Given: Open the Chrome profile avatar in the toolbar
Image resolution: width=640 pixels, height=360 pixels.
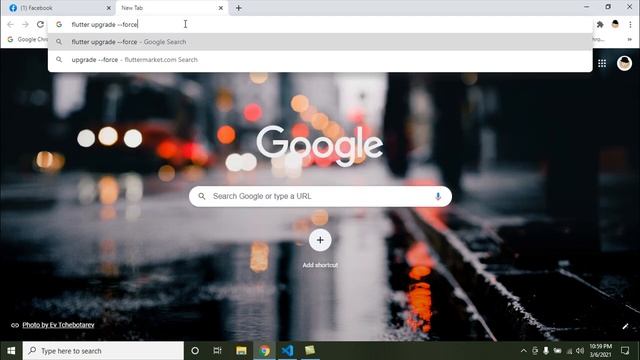Looking at the screenshot, I should tap(615, 24).
